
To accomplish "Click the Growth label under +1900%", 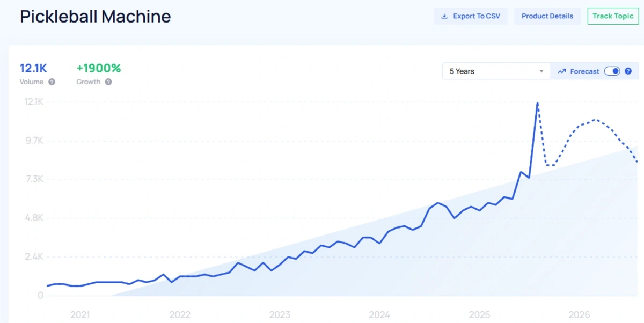I will click(89, 82).
